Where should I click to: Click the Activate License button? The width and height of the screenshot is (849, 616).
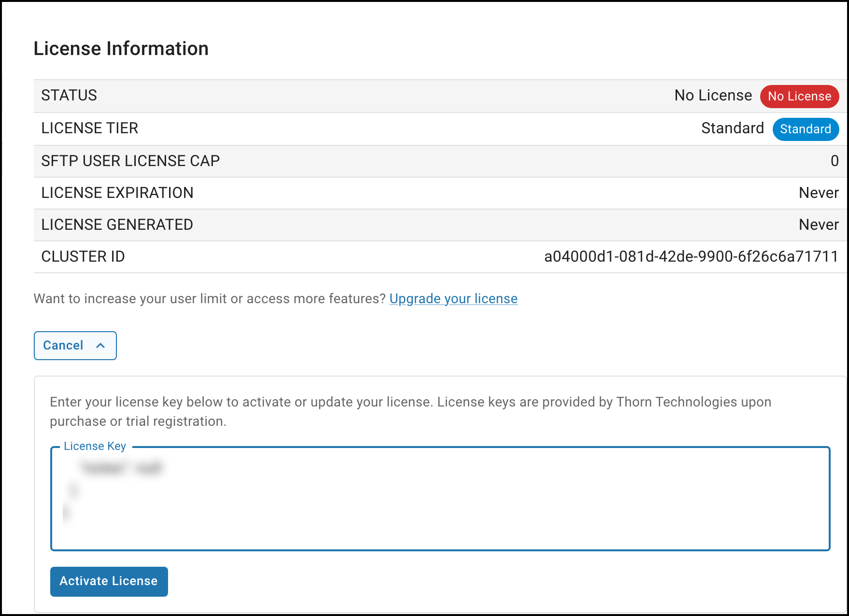pos(109,581)
